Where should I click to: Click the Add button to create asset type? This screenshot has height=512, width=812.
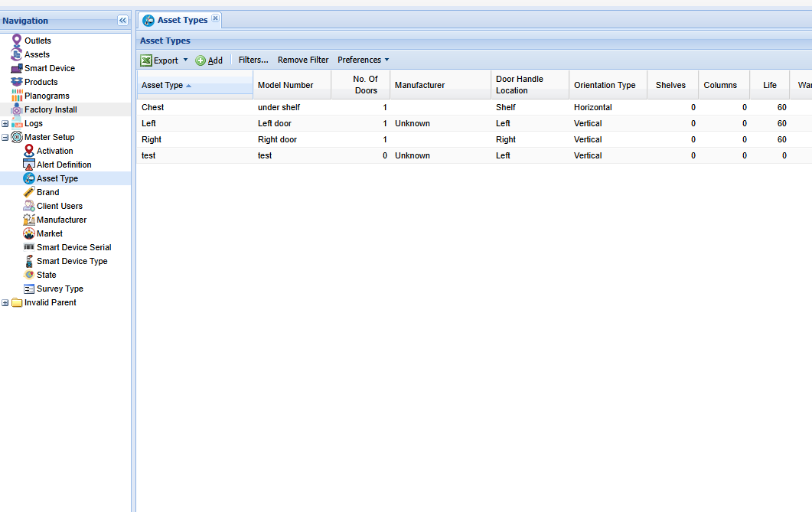tap(210, 60)
